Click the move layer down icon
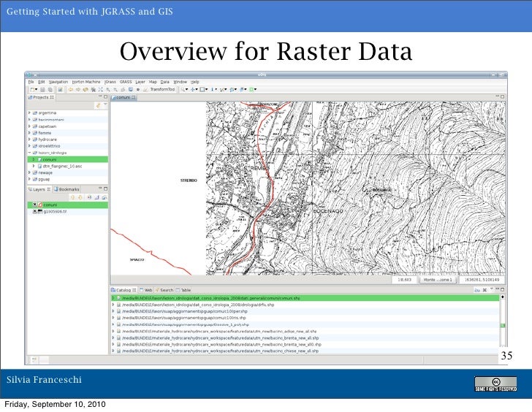 80,197
